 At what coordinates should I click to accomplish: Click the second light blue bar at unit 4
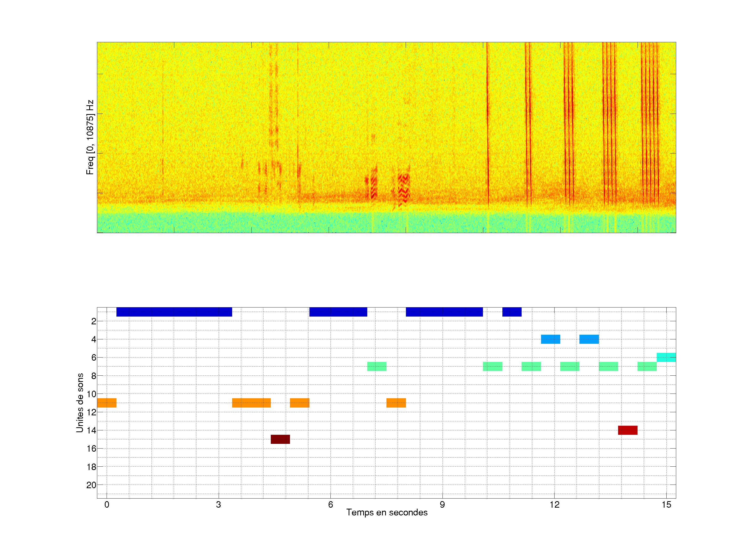click(589, 339)
